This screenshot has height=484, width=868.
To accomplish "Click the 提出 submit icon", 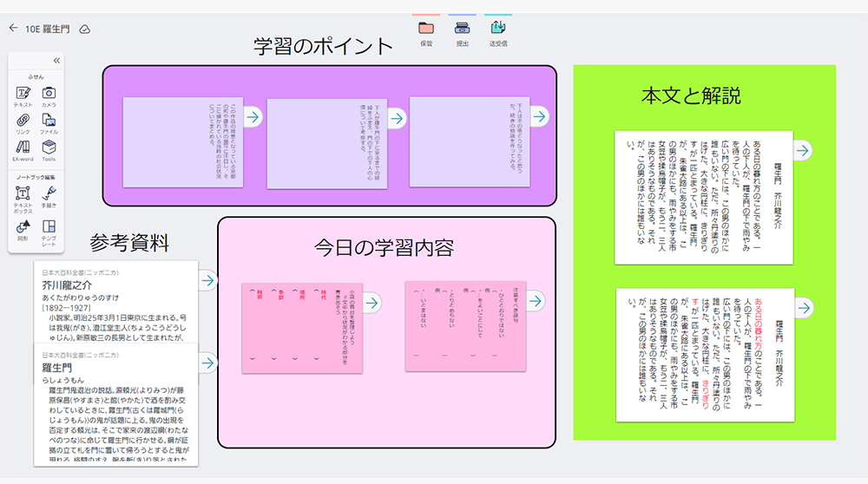I will point(463,33).
